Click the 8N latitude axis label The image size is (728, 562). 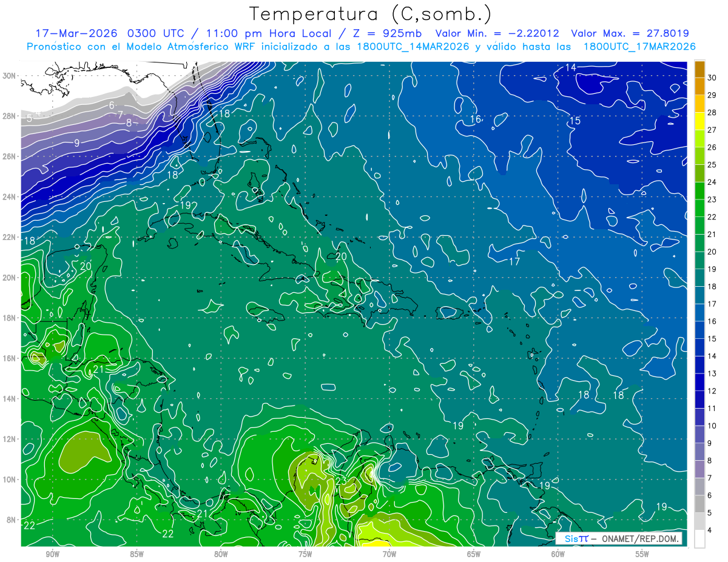click(x=12, y=520)
